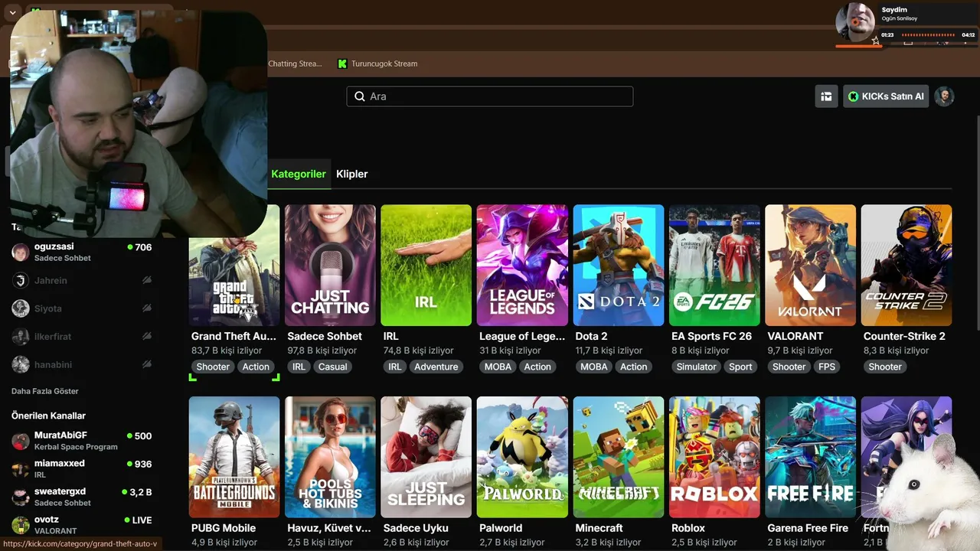Viewport: 980px width, 551px height.
Task: Open the Just Sleeping category cover
Action: (426, 457)
